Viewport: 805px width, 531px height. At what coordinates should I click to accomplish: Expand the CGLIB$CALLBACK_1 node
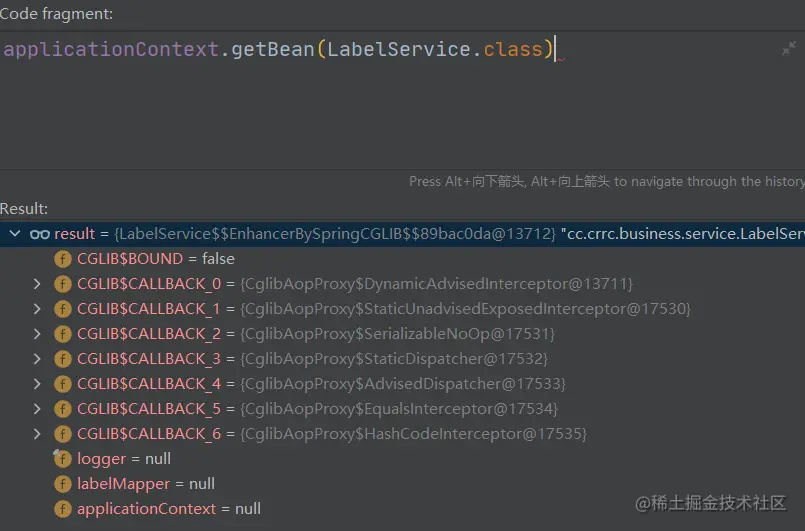[37, 309]
